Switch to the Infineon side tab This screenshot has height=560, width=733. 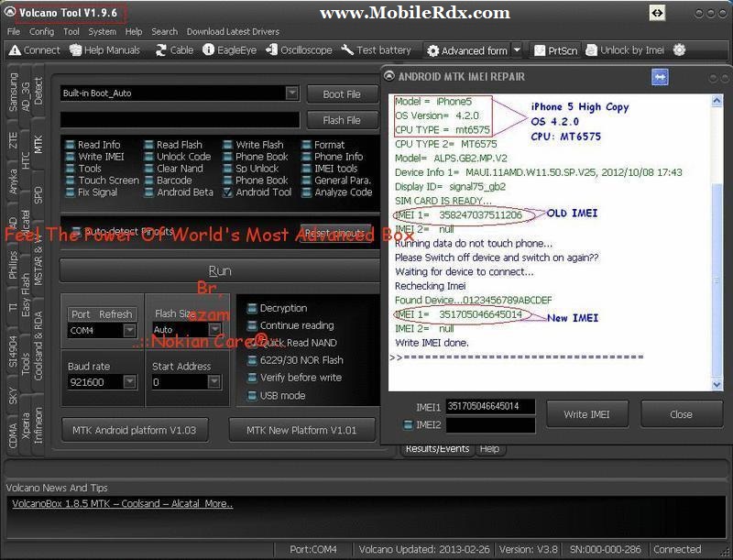(x=38, y=425)
